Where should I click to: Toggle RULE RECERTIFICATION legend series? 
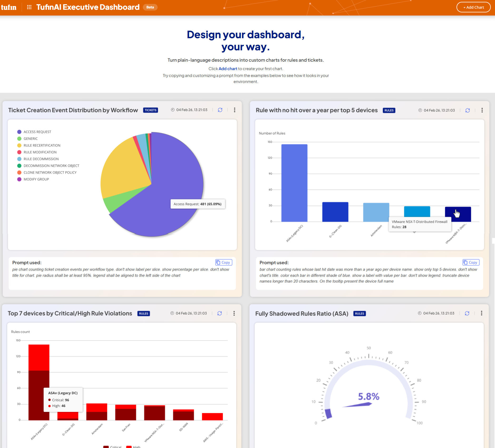point(42,145)
